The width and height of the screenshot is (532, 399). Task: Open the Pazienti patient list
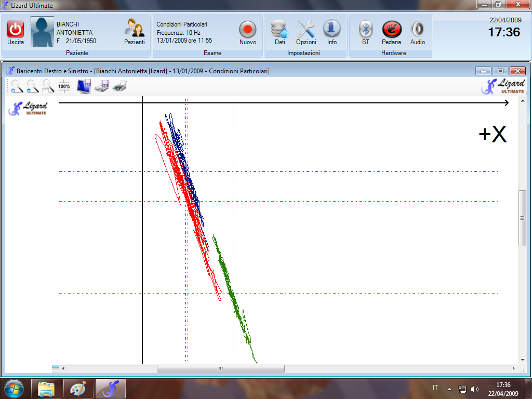click(x=134, y=32)
